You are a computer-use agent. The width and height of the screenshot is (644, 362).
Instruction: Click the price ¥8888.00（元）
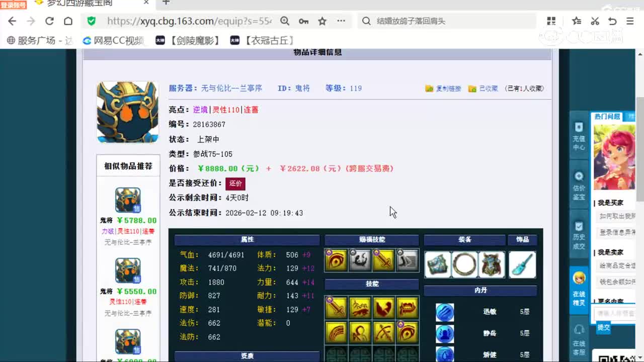[x=229, y=168]
